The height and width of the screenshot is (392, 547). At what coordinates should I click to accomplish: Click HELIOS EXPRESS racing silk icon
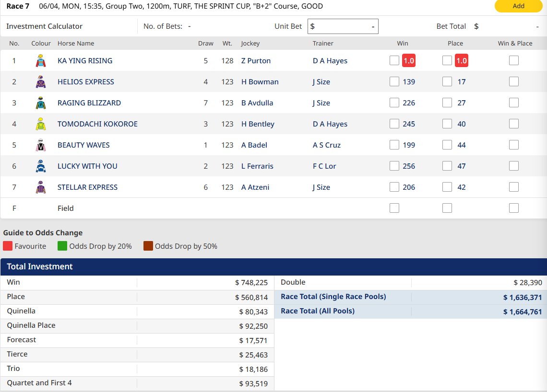(41, 82)
